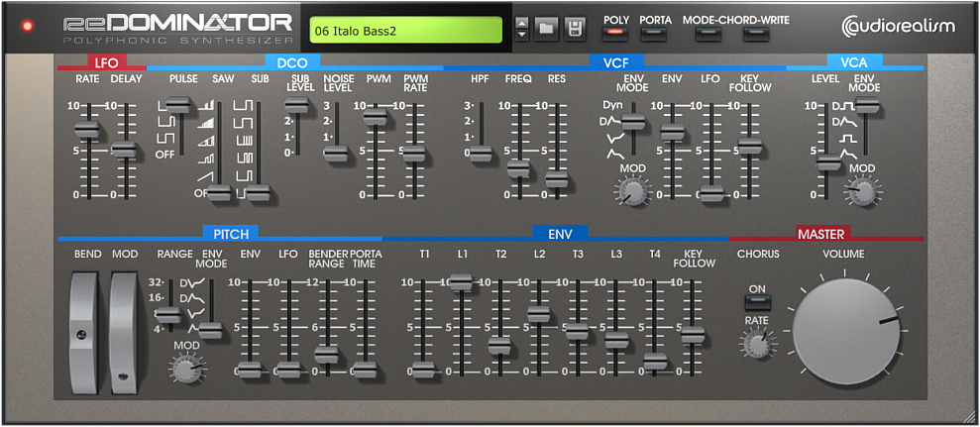Click the VCF FREQ slider handle
This screenshot has width=980, height=427.
tap(518, 168)
